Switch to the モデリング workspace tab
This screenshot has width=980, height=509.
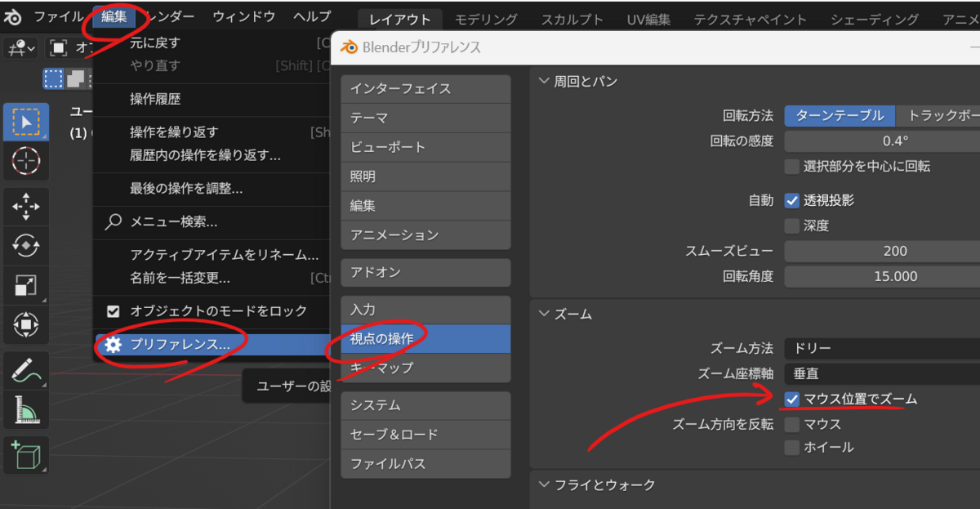[486, 19]
